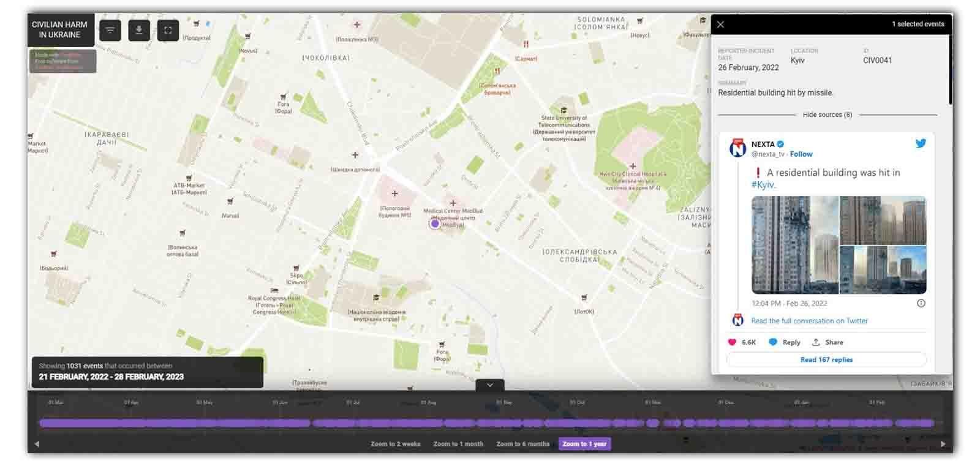This screenshot has height=466, width=980.
Task: Toggle fullscreen map view
Action: tap(168, 30)
